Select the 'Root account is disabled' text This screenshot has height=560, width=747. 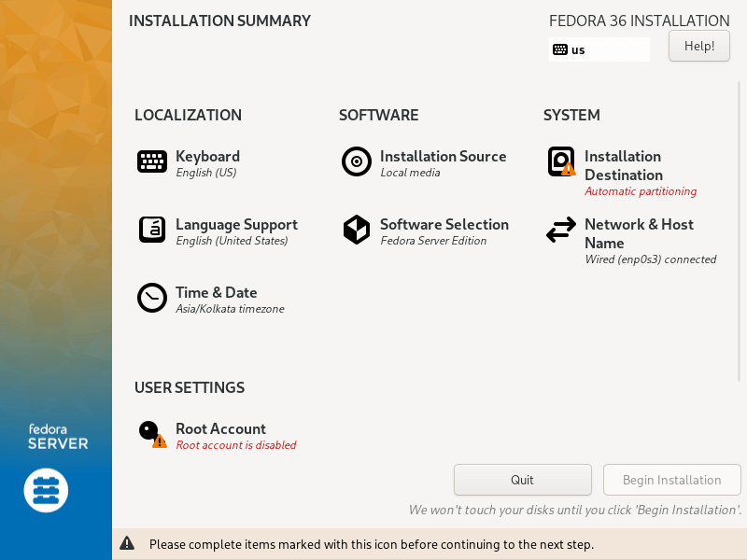236,445
